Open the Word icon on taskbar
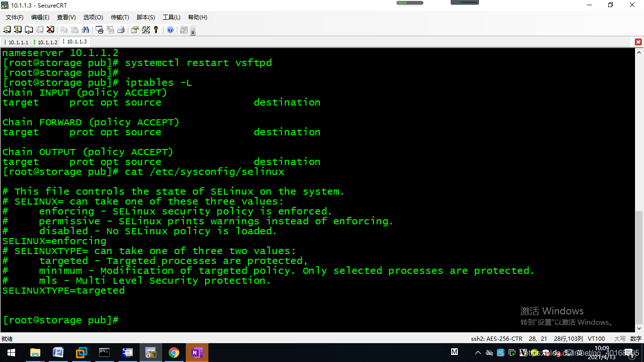 click(58, 353)
